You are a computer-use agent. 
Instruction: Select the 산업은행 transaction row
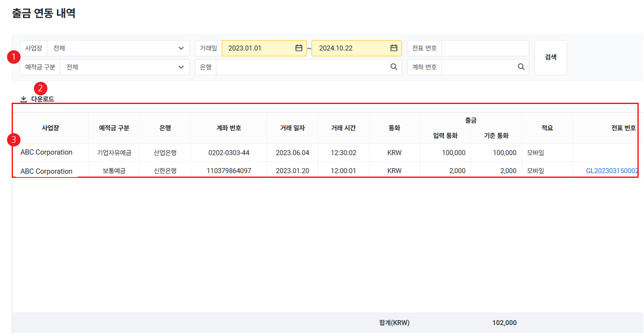coord(165,153)
